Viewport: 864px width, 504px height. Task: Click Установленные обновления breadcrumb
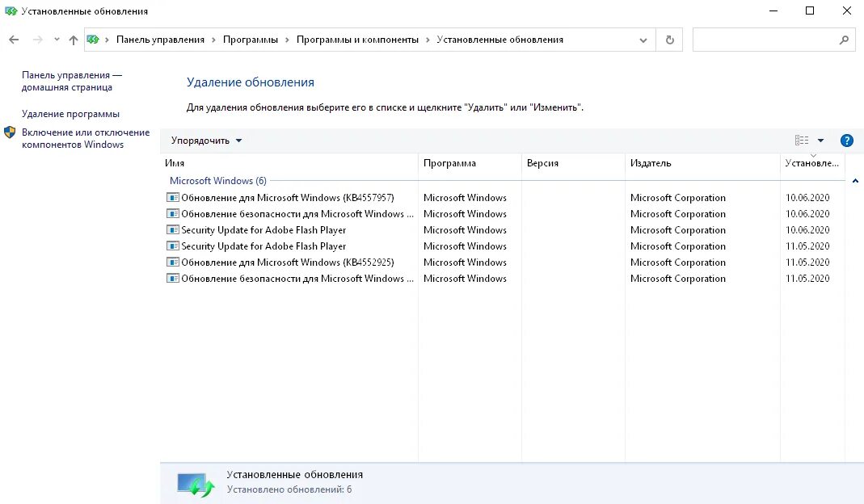pos(499,40)
